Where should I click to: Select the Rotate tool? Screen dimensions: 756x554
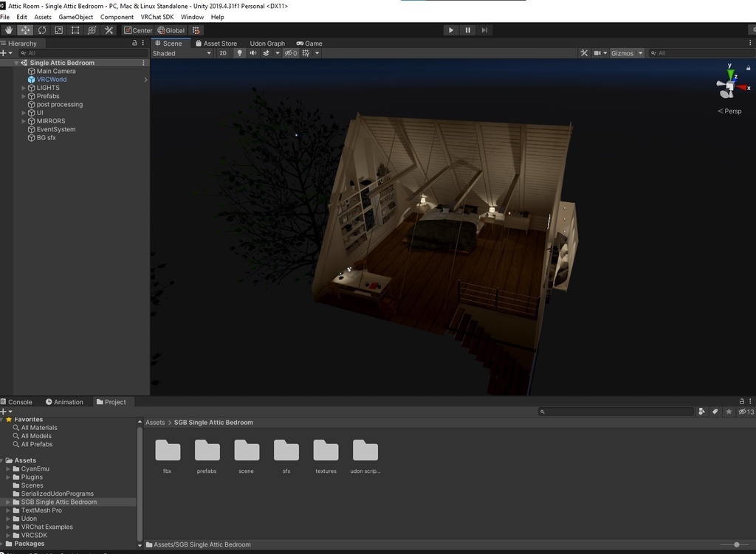click(42, 30)
